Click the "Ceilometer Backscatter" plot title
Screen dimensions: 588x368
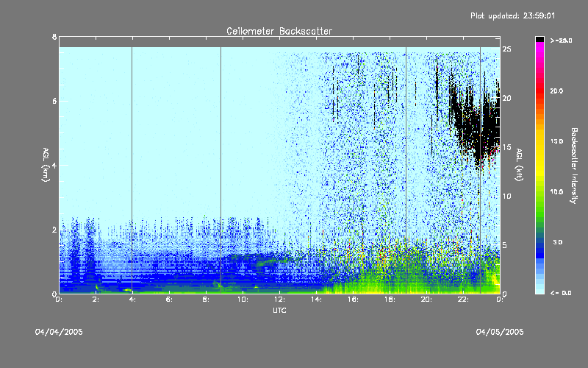(279, 31)
